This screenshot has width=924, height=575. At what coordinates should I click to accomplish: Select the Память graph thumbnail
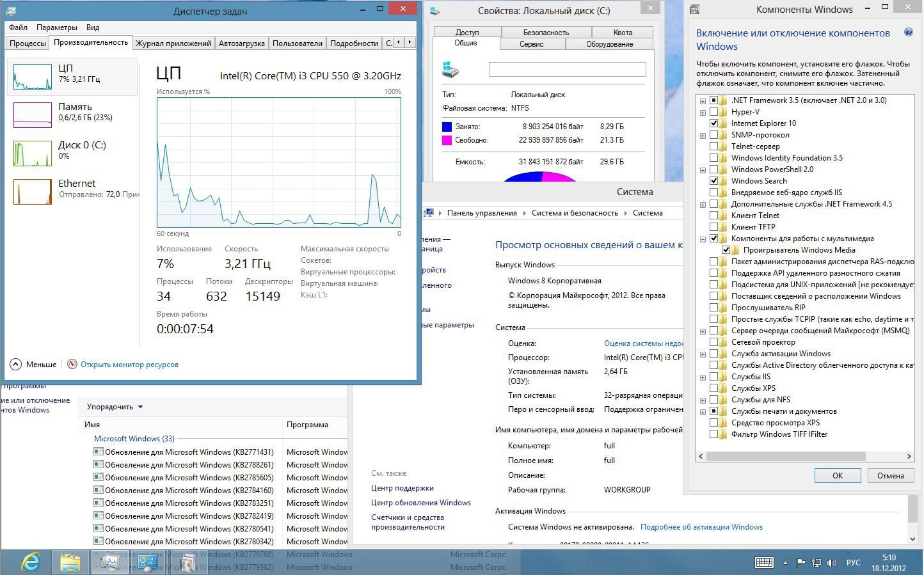point(33,115)
